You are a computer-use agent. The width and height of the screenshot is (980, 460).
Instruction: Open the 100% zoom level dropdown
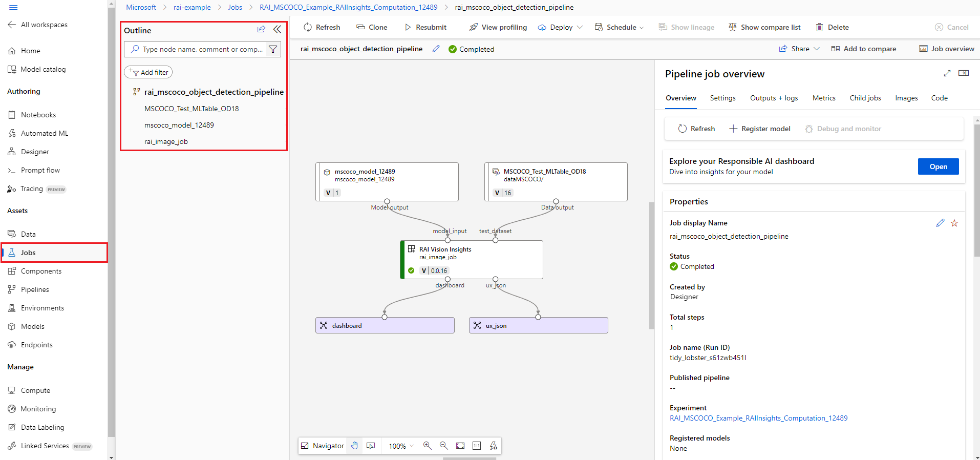pos(401,446)
